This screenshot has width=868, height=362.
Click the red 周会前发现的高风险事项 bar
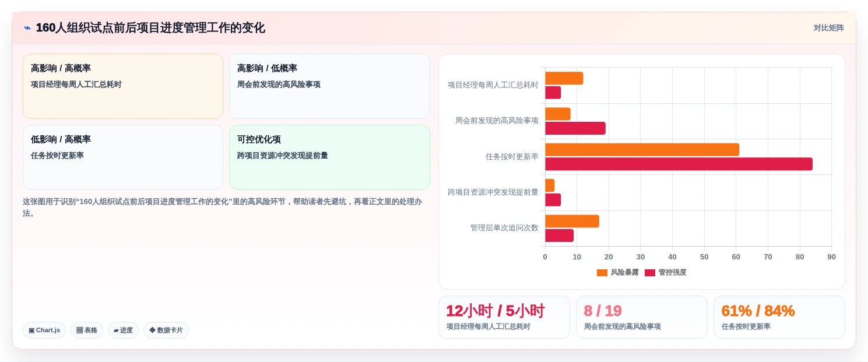pos(575,128)
